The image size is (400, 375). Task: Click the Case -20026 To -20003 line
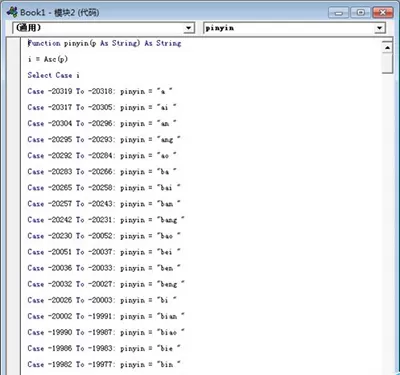[102, 300]
